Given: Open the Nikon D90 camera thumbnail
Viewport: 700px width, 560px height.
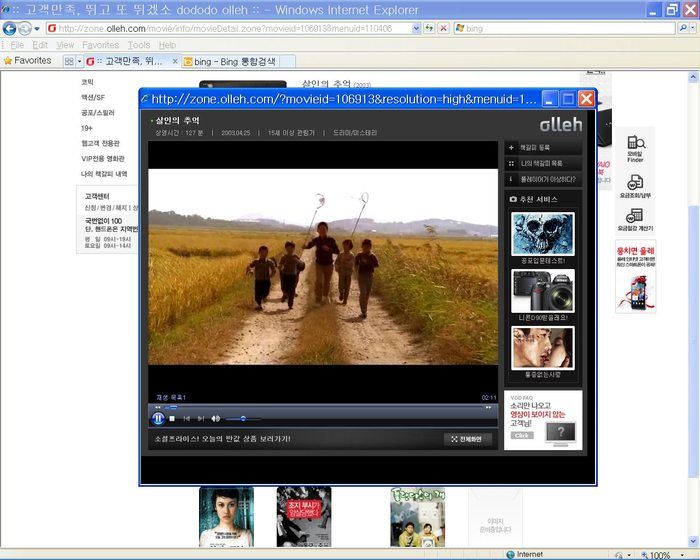Looking at the screenshot, I should pyautogui.click(x=543, y=291).
